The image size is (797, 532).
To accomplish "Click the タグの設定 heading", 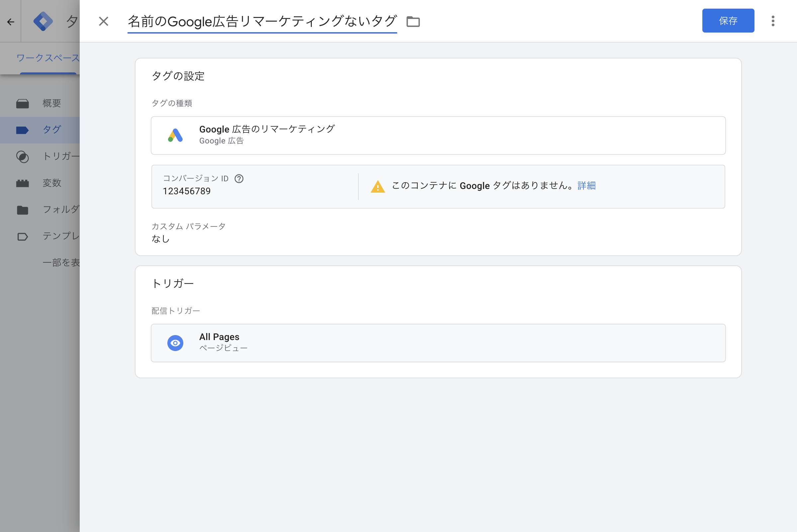I will tap(178, 76).
